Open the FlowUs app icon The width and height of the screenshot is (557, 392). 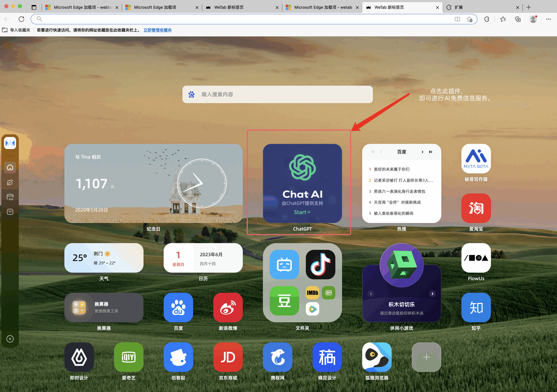[x=476, y=258]
